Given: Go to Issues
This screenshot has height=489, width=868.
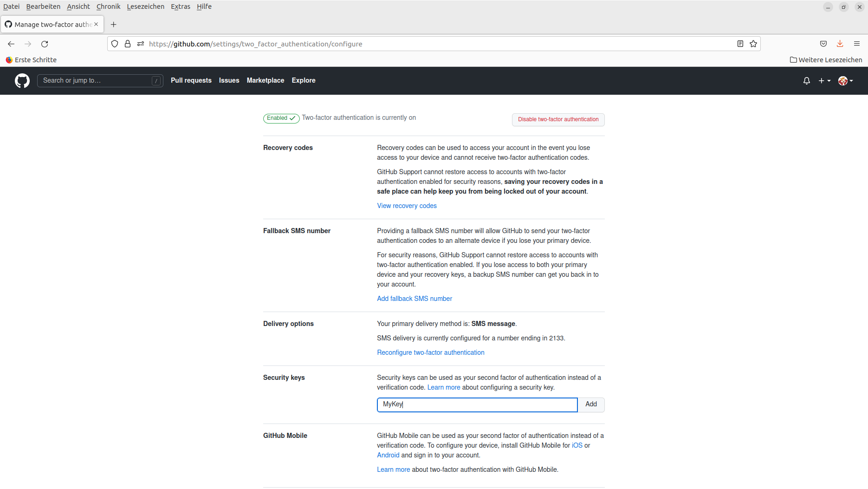Looking at the screenshot, I should [229, 80].
